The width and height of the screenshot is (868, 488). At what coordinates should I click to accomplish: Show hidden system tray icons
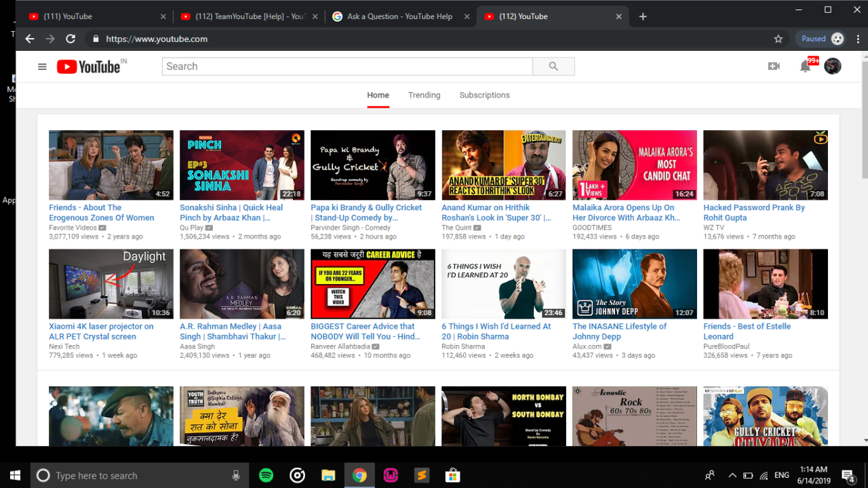(731, 476)
